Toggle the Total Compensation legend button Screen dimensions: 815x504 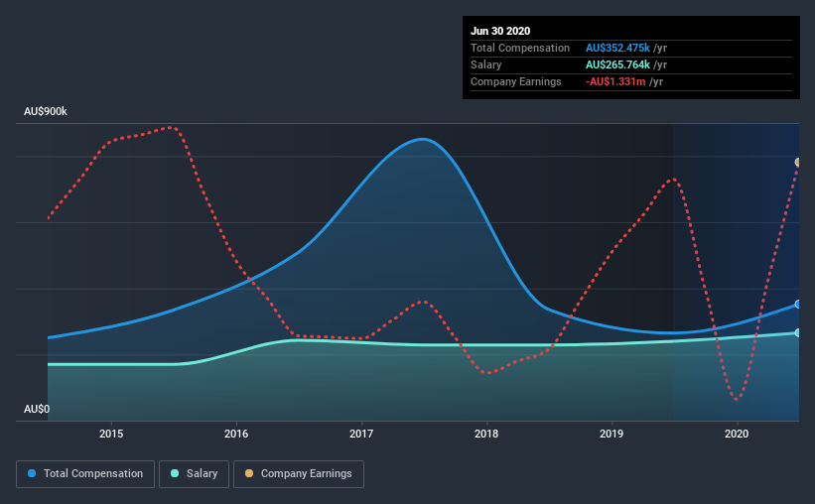pos(85,474)
